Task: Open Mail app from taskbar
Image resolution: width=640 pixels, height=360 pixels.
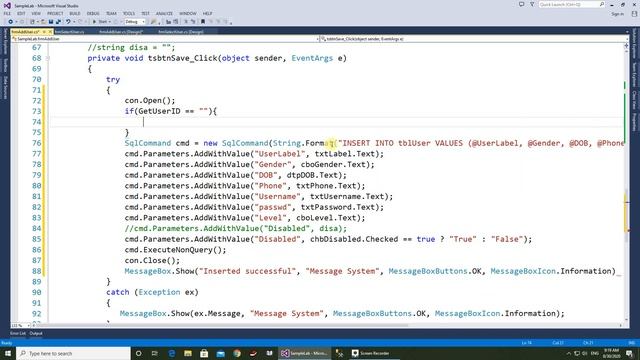Action: point(220,353)
